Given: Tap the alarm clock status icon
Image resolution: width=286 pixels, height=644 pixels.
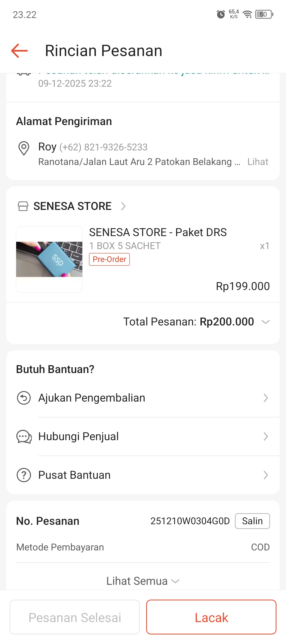Looking at the screenshot, I should coord(221,14).
